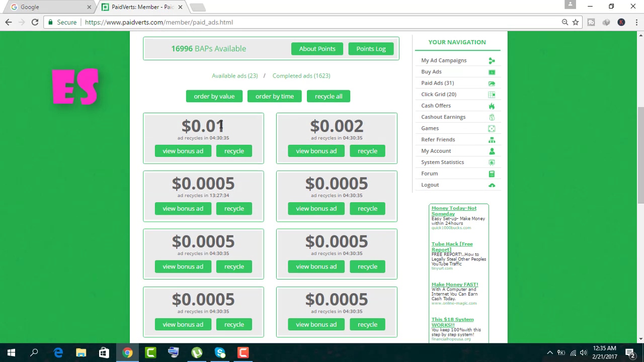644x362 pixels.
Task: Open Click Grid (20) link
Action: tap(439, 95)
